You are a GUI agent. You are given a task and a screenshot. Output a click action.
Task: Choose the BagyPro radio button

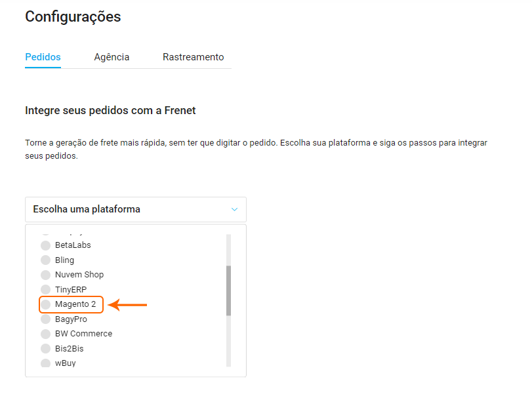pos(45,319)
